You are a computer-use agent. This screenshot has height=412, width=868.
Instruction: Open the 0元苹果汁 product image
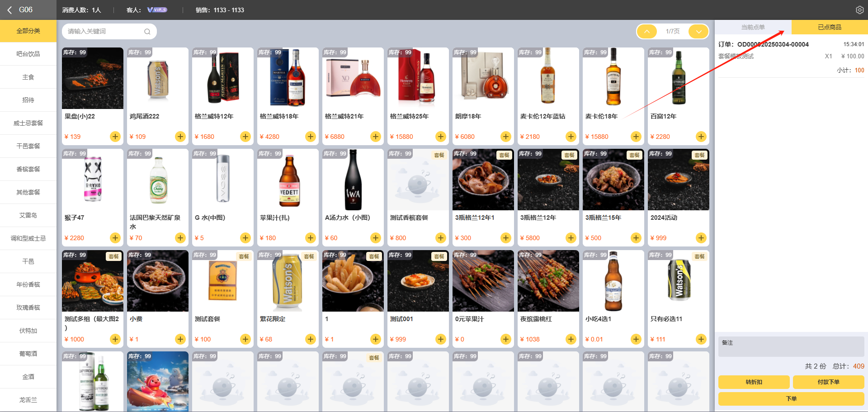point(483,281)
